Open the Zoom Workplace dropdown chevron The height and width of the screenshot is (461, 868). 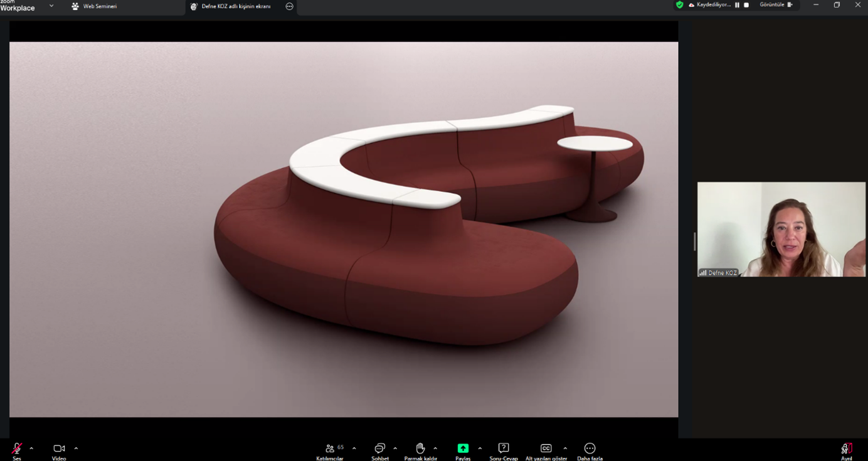pos(51,6)
